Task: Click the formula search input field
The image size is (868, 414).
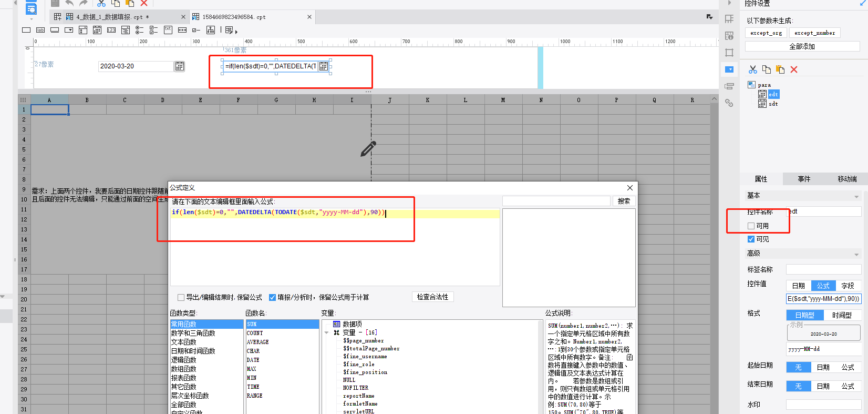Action: 556,201
